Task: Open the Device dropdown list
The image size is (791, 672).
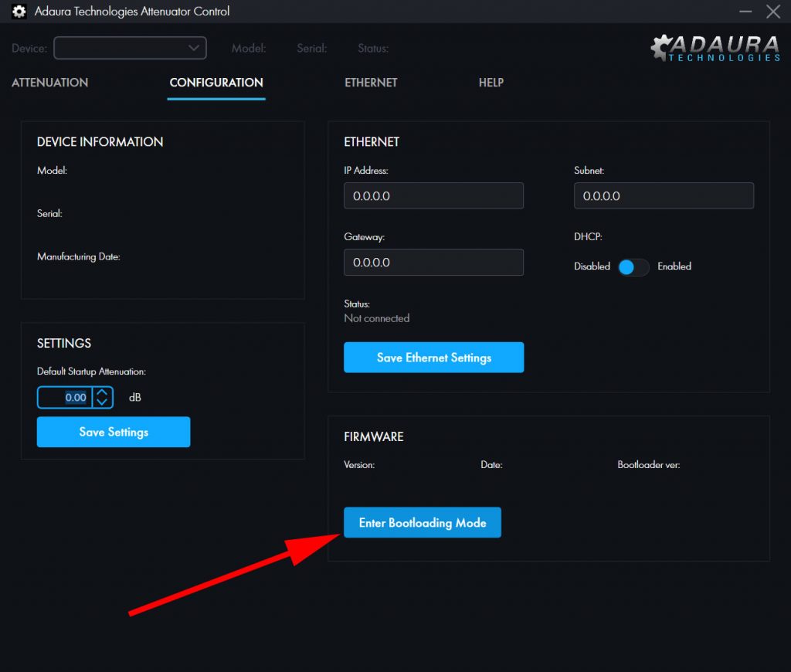Action: pyautogui.click(x=130, y=48)
